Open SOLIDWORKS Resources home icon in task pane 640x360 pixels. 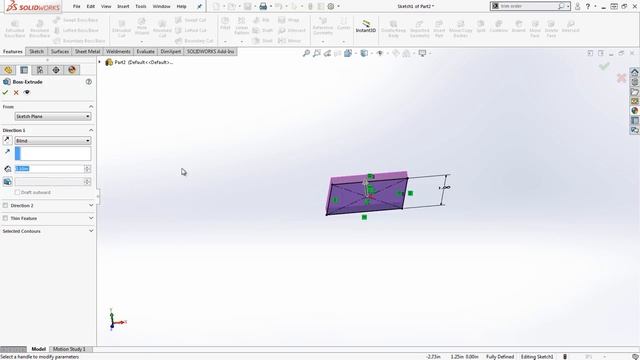[635, 72]
